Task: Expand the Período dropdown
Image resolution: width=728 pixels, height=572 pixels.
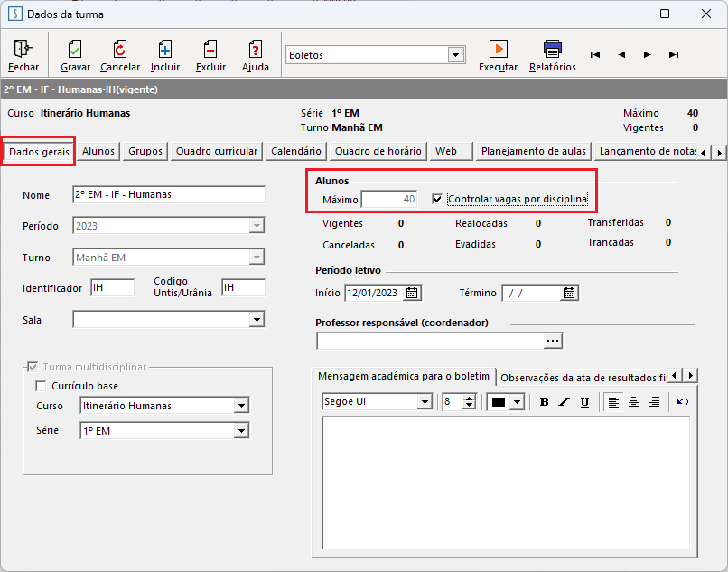Action: click(257, 226)
